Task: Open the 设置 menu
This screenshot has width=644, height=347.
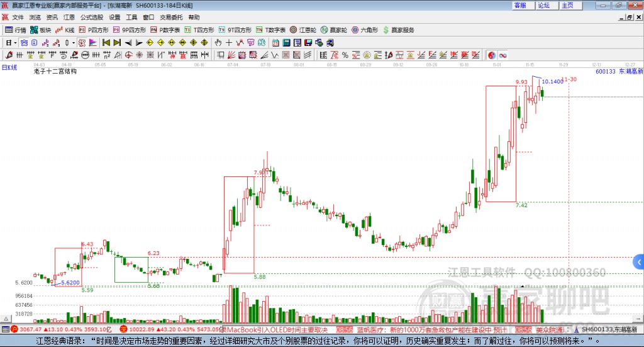Action: pyautogui.click(x=114, y=17)
